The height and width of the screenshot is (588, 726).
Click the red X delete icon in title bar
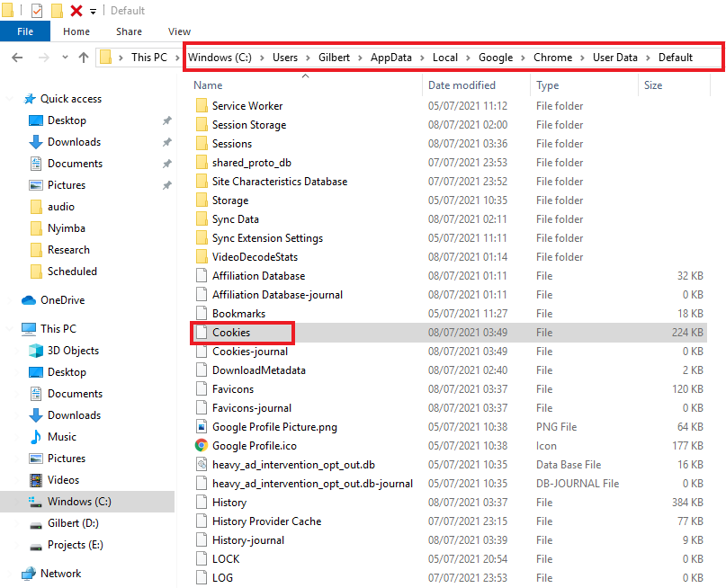point(76,10)
